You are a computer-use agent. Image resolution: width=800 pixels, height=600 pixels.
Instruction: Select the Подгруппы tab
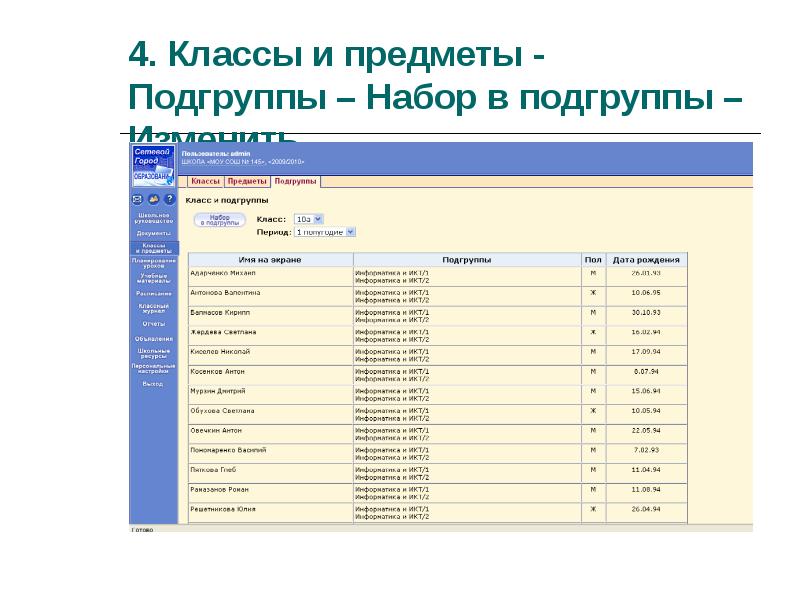tap(295, 182)
